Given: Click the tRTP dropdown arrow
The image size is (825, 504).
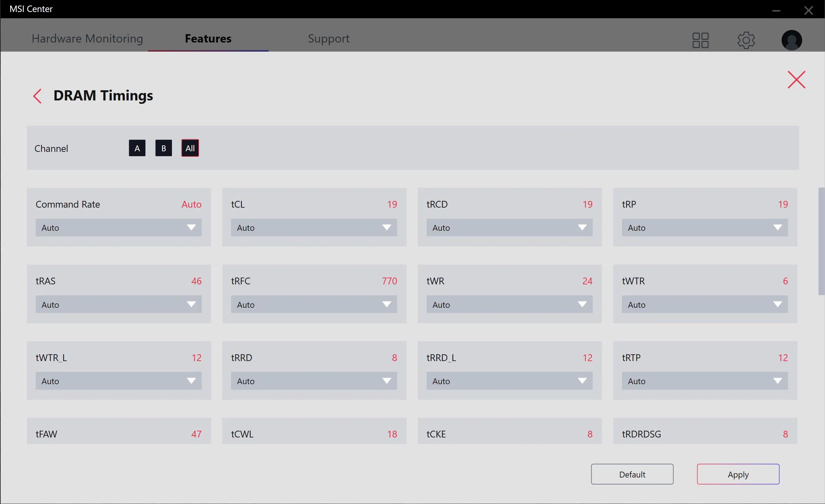Looking at the screenshot, I should [778, 381].
